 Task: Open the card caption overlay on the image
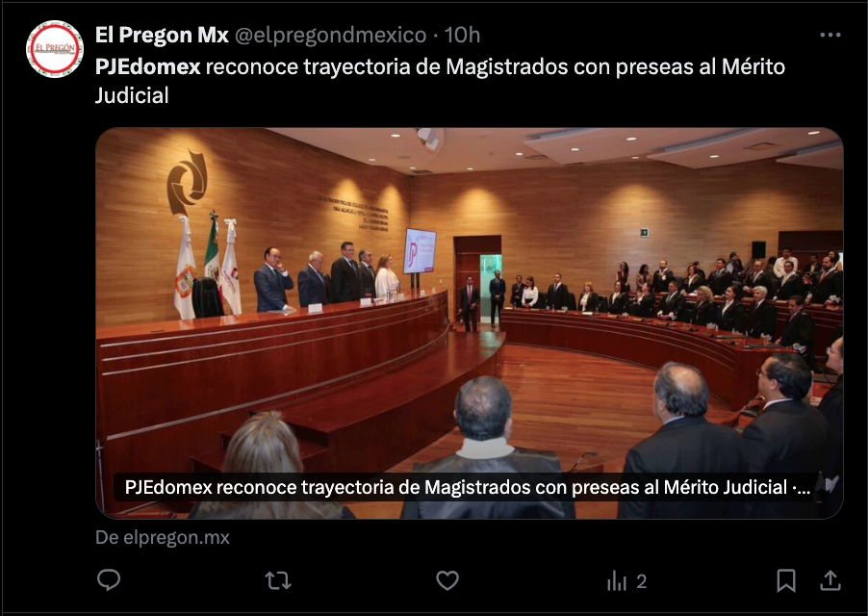click(465, 487)
